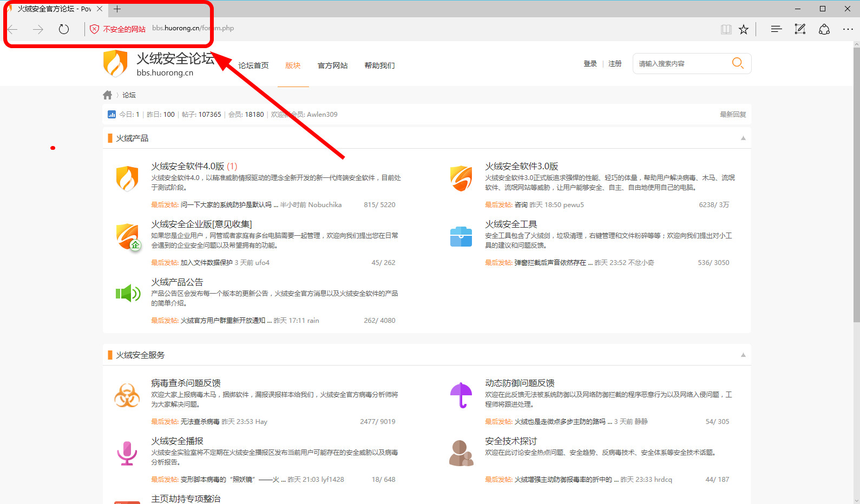Close the 火绒安全官方论坛 tab

point(100,9)
